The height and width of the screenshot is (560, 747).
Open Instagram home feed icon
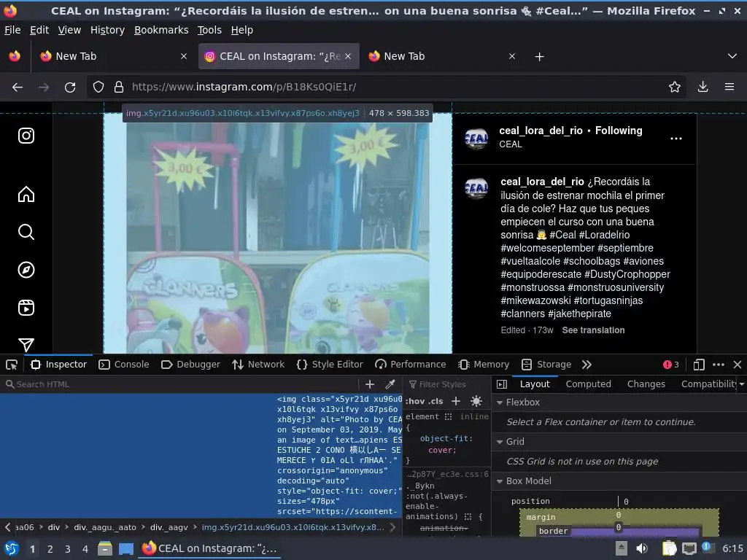26,194
